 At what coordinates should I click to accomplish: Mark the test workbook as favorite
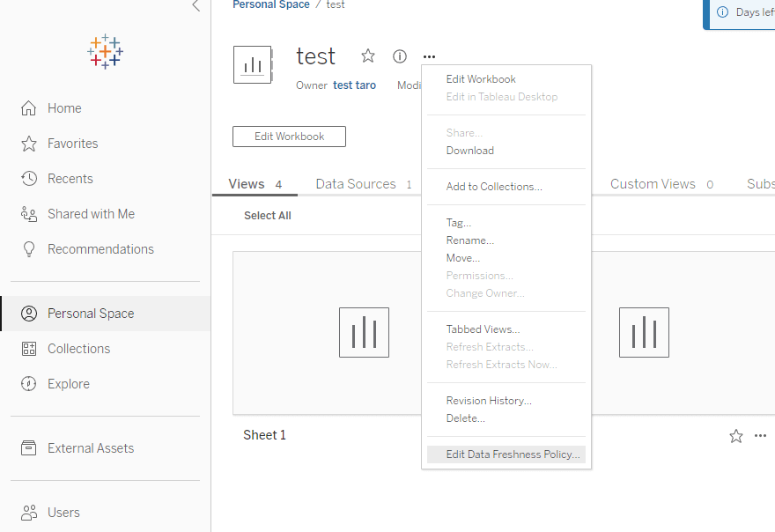[368, 55]
